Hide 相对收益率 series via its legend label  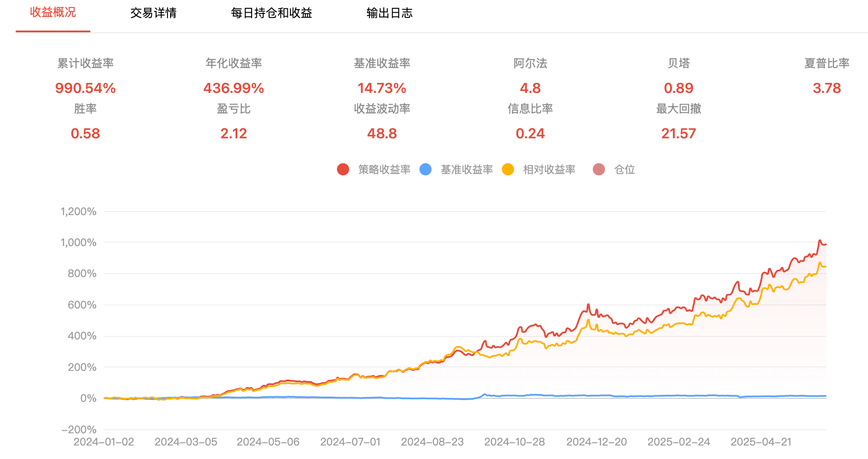(x=549, y=169)
